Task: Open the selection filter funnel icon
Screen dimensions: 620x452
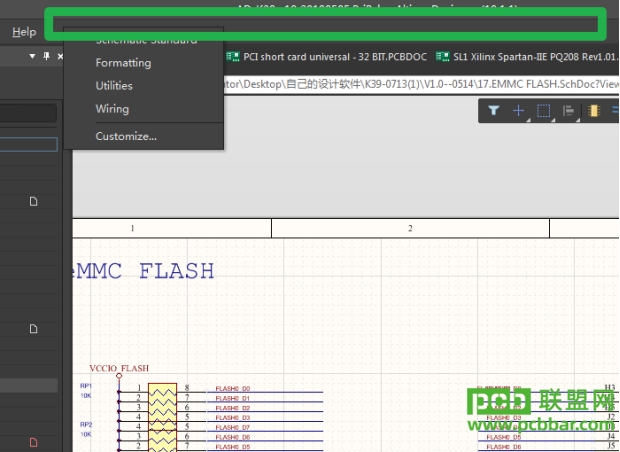Action: [493, 110]
